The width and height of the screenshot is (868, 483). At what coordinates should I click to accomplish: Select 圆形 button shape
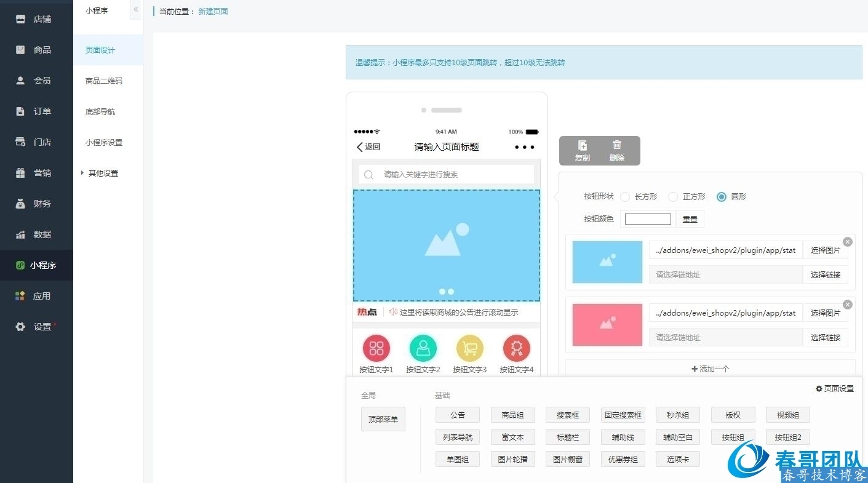(x=722, y=197)
